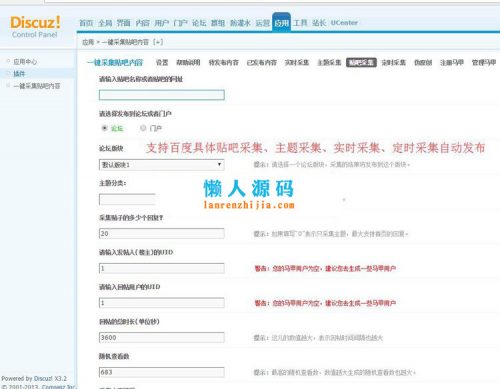Switch to the 实时采集 tab
Screen dimensions: 500x389
click(x=297, y=62)
